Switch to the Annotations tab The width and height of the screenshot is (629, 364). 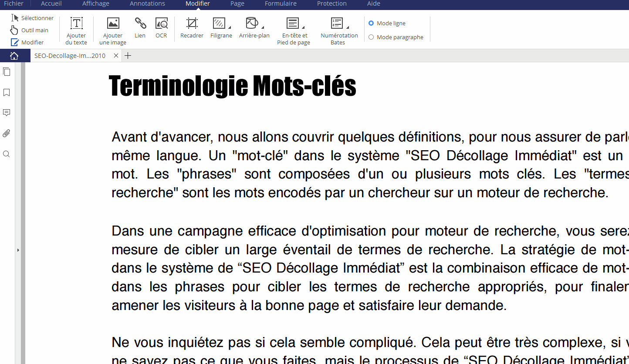pyautogui.click(x=147, y=3)
